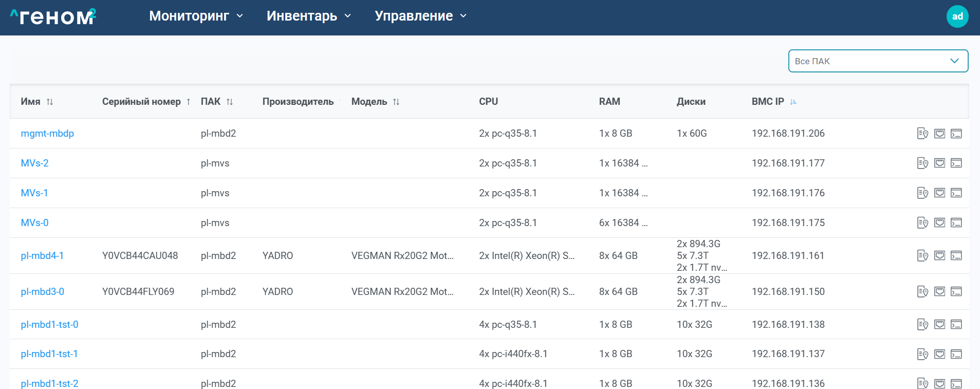
Task: Expand the Инвентарь menu
Action: 308,16
